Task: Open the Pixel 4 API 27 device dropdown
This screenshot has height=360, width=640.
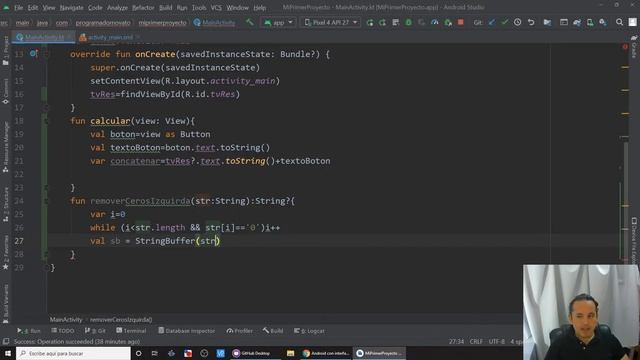Action: click(x=331, y=22)
